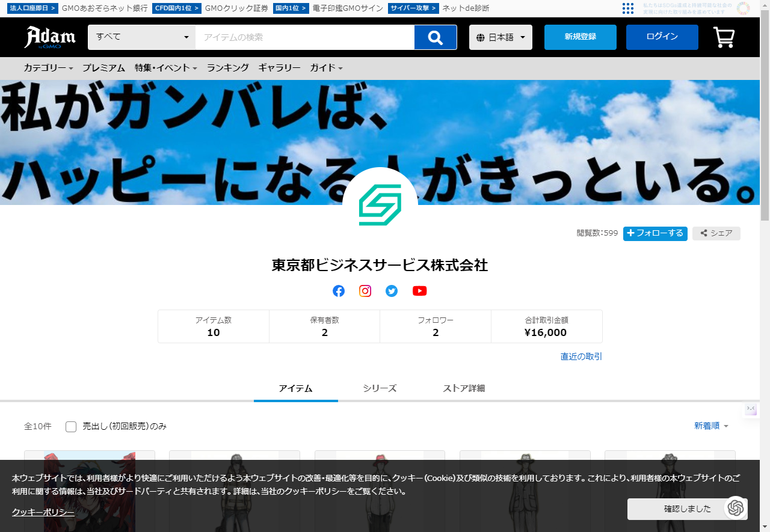Click the store's green S logo avatar
This screenshot has height=532, width=770.
pos(380,205)
